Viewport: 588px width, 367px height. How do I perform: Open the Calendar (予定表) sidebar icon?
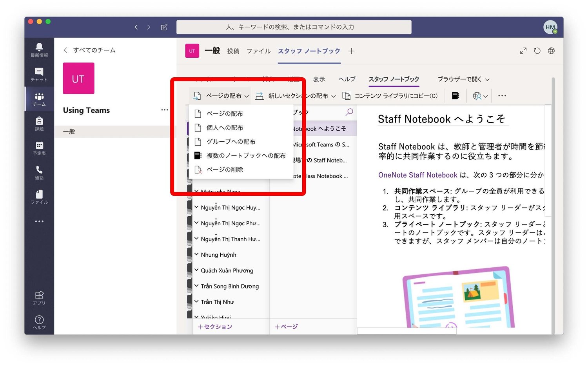[x=39, y=147]
